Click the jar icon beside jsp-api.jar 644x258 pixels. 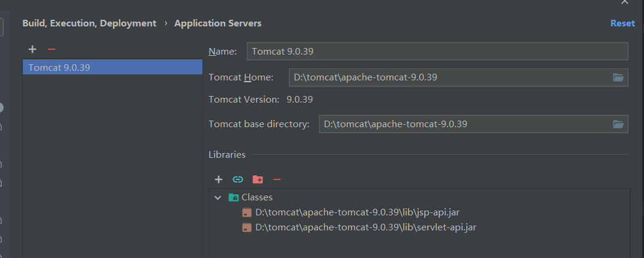[247, 212]
